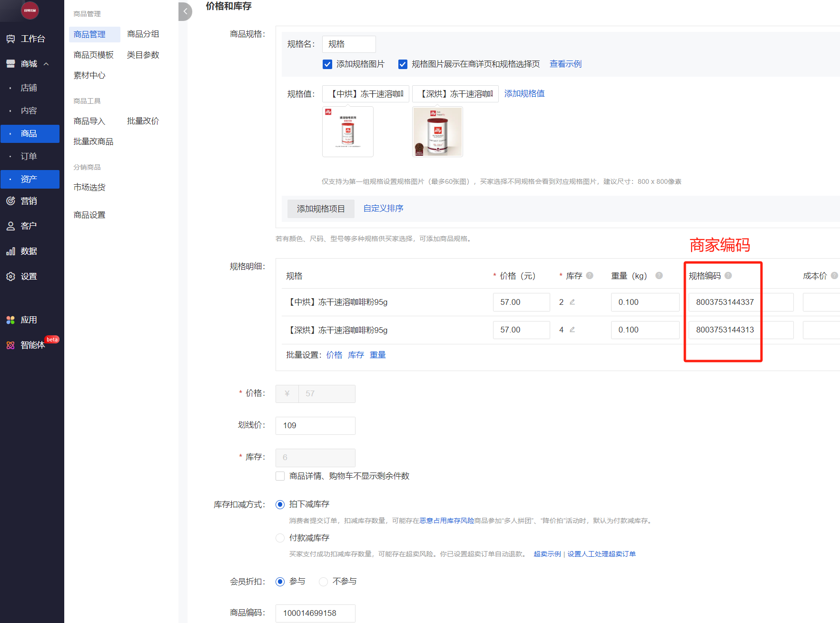
Task: Click 库存 column help icon
Action: pyautogui.click(x=590, y=276)
